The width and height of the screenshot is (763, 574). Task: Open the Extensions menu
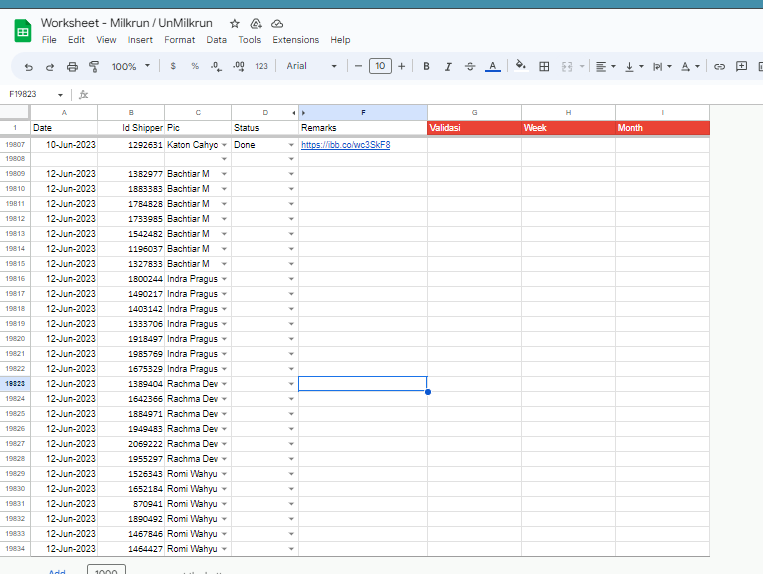[295, 40]
